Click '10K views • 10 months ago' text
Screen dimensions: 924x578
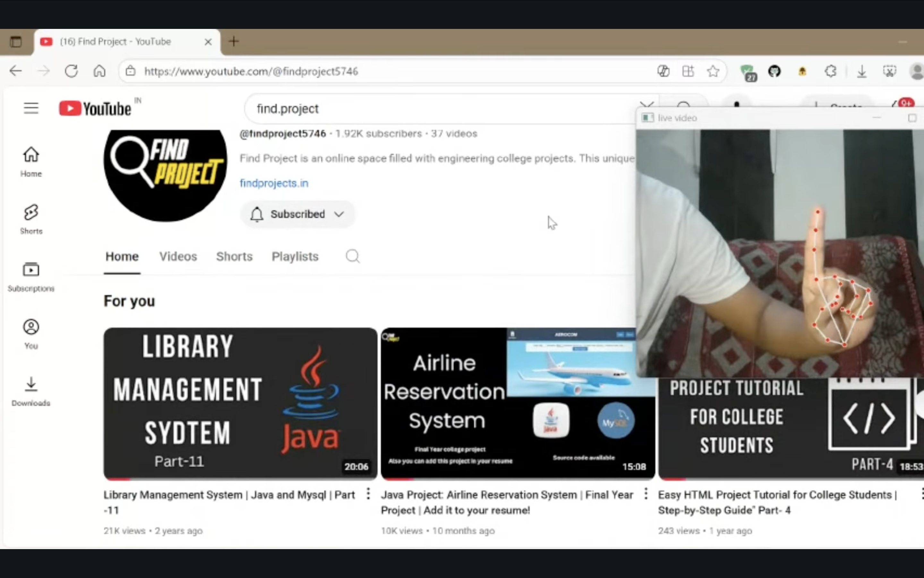point(438,530)
